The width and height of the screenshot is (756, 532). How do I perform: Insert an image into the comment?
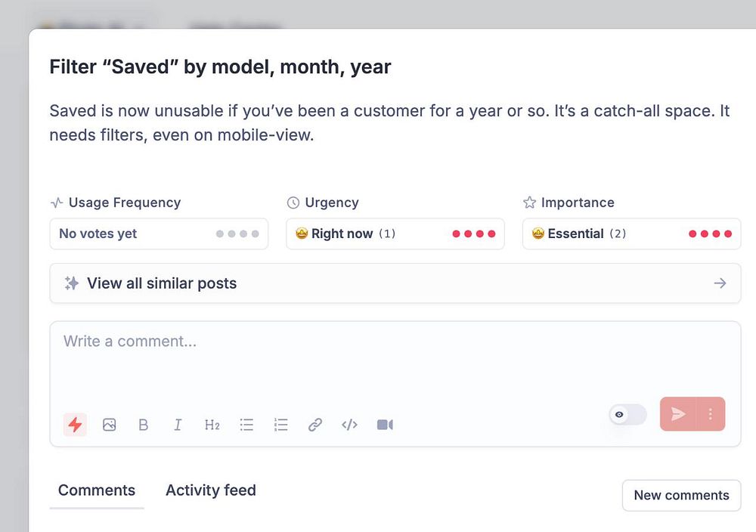[110, 425]
